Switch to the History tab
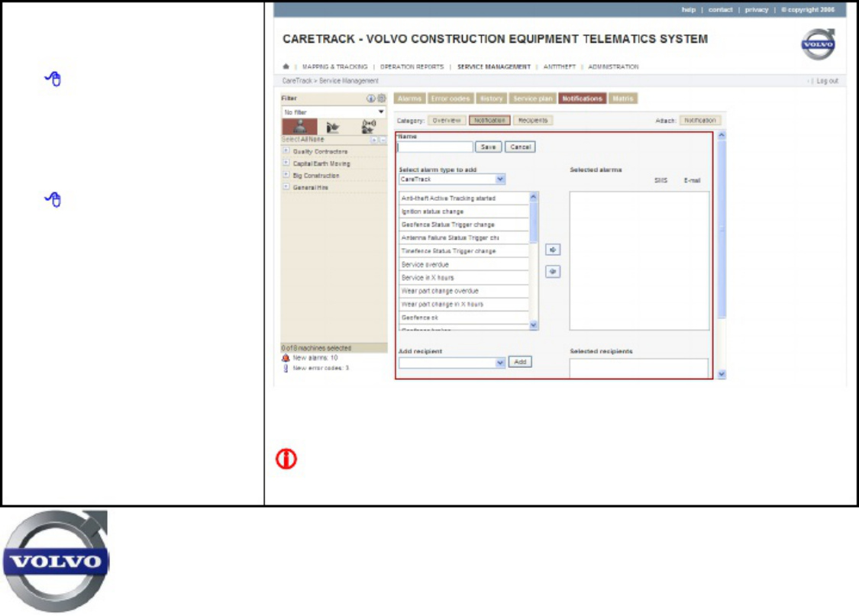859x616 pixels. point(491,98)
